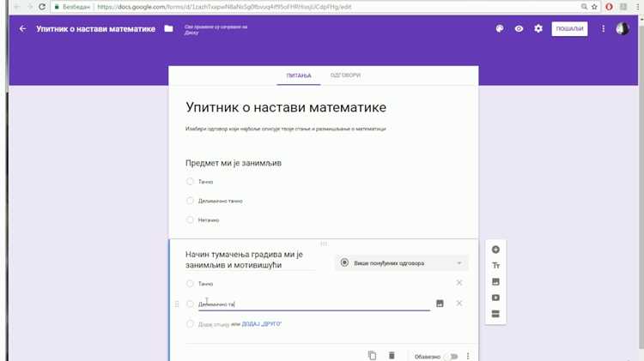This screenshot has height=361, width=644.
Task: Click the form title Упитник о настави математике
Action: pyautogui.click(x=286, y=107)
